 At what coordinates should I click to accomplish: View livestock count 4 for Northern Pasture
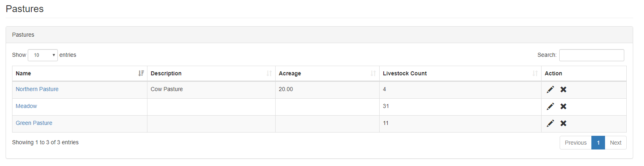point(384,89)
